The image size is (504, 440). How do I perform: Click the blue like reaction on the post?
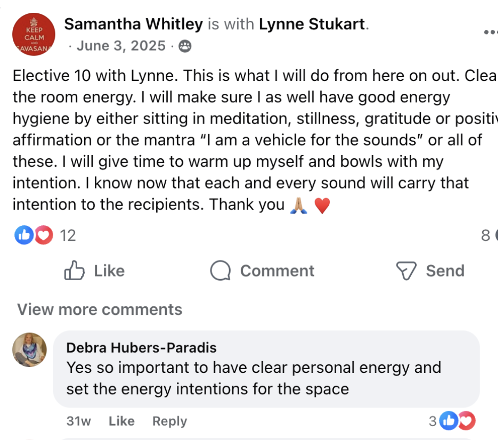click(x=24, y=235)
